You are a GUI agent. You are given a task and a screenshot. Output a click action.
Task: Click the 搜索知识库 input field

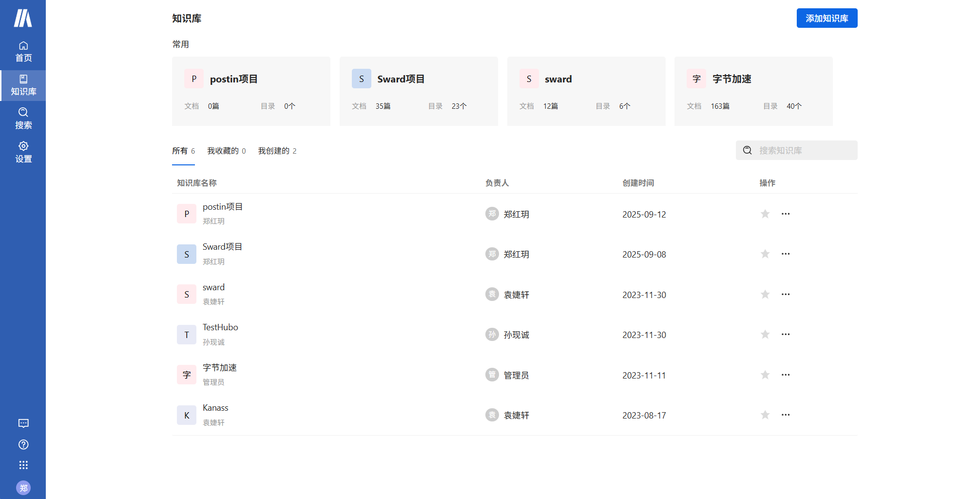pos(797,150)
